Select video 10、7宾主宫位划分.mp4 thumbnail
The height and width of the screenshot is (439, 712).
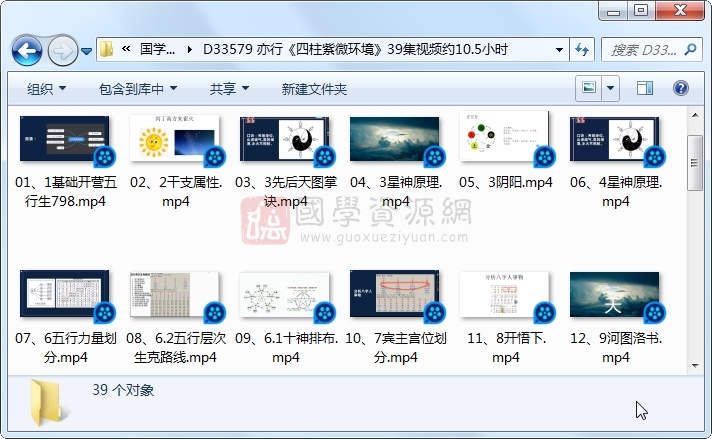tap(395, 294)
